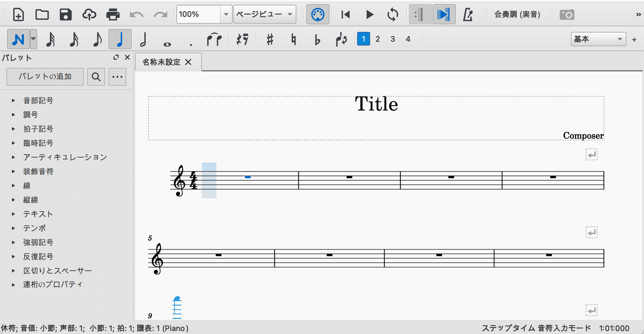Select voice 2 button

[x=378, y=39]
